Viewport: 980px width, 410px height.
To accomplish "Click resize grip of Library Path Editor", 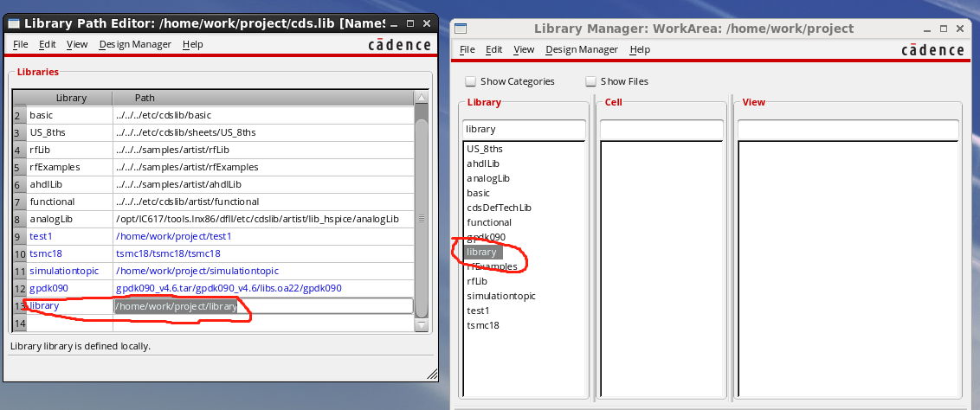I will pos(432,374).
